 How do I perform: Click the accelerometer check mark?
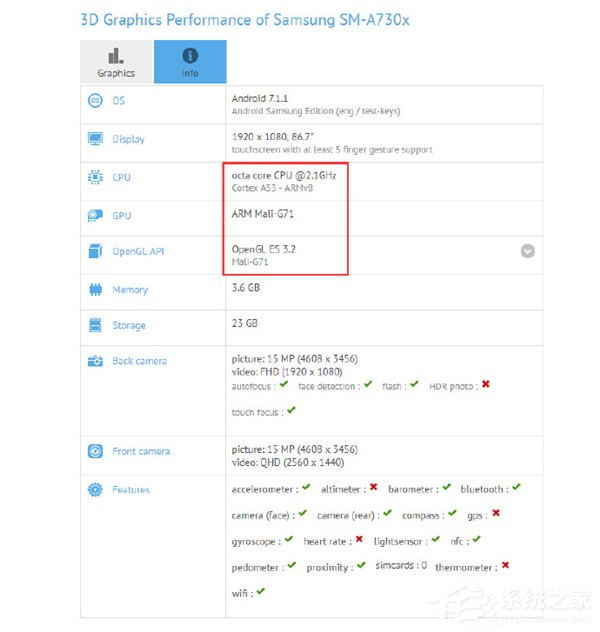[306, 487]
